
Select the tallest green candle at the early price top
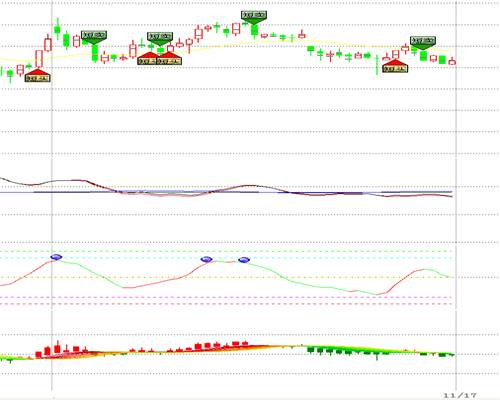click(x=58, y=29)
